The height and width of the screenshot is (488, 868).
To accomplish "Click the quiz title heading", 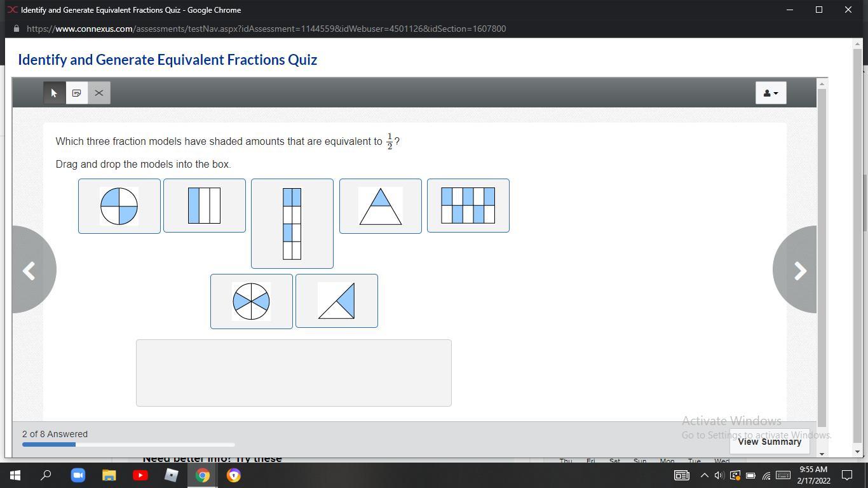I will (x=167, y=60).
